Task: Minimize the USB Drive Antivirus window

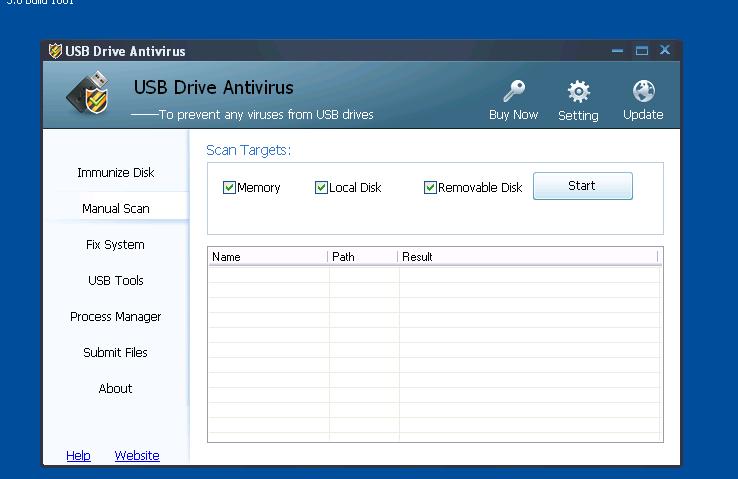Action: [618, 50]
